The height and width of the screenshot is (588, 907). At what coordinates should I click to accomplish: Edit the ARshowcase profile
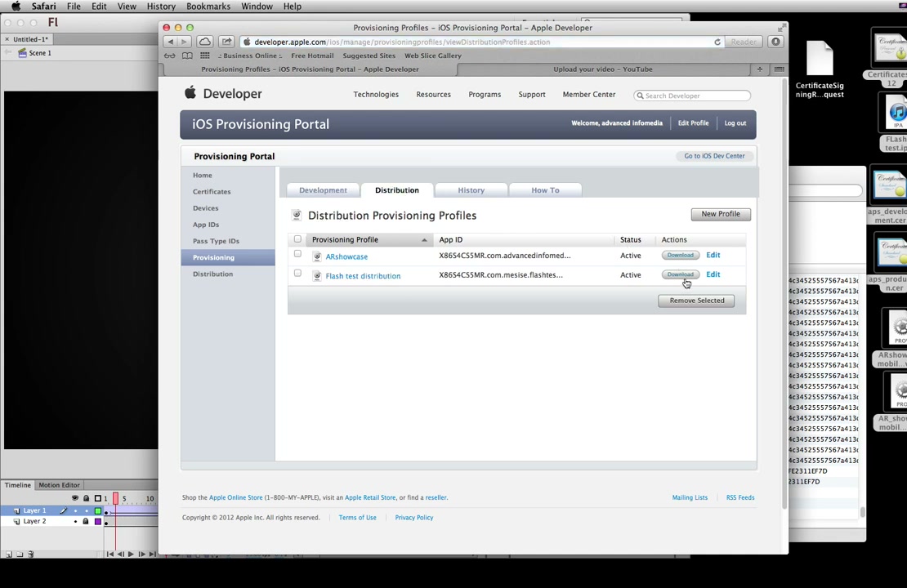[713, 255]
